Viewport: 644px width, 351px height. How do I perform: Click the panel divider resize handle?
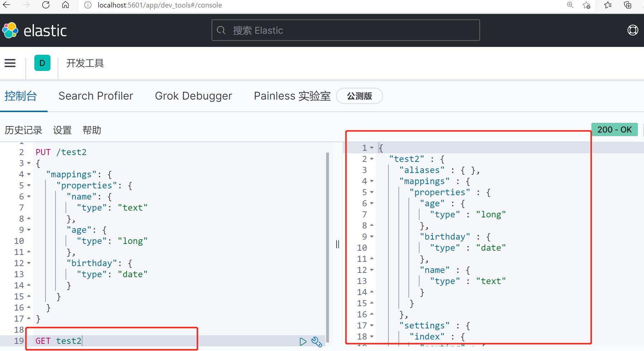coord(337,244)
